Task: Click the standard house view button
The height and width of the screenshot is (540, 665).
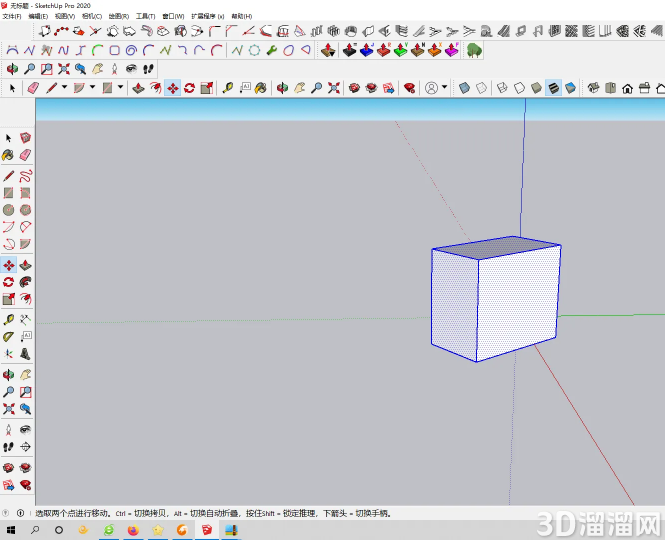Action: coord(627,88)
